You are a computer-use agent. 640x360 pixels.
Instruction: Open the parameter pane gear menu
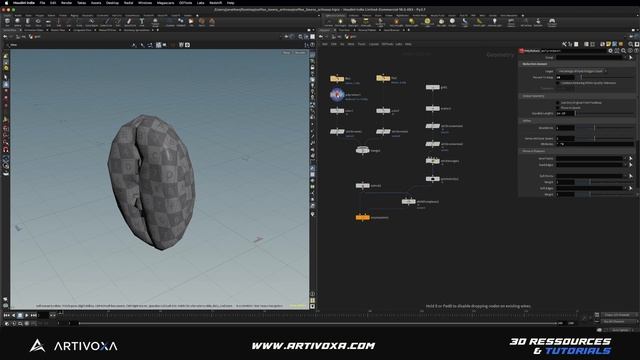coord(610,51)
